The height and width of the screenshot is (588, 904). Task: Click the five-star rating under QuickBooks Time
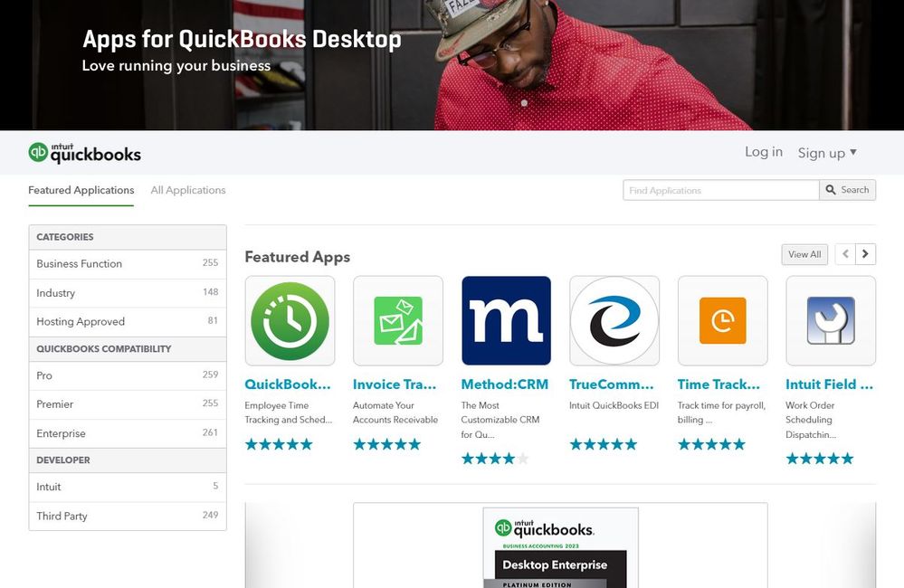pos(279,444)
